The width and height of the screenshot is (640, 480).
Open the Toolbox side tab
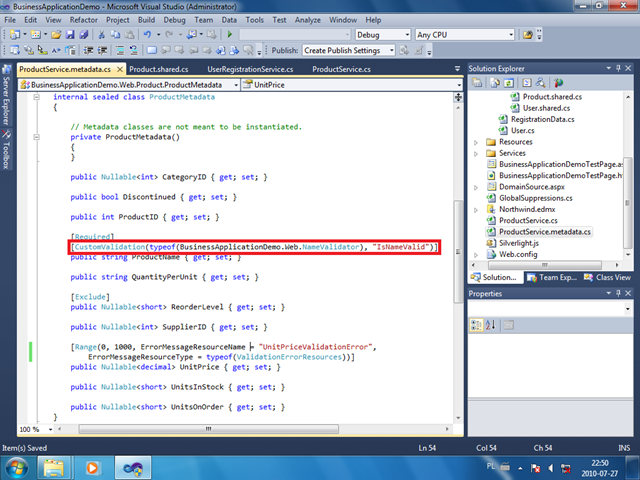[6, 150]
